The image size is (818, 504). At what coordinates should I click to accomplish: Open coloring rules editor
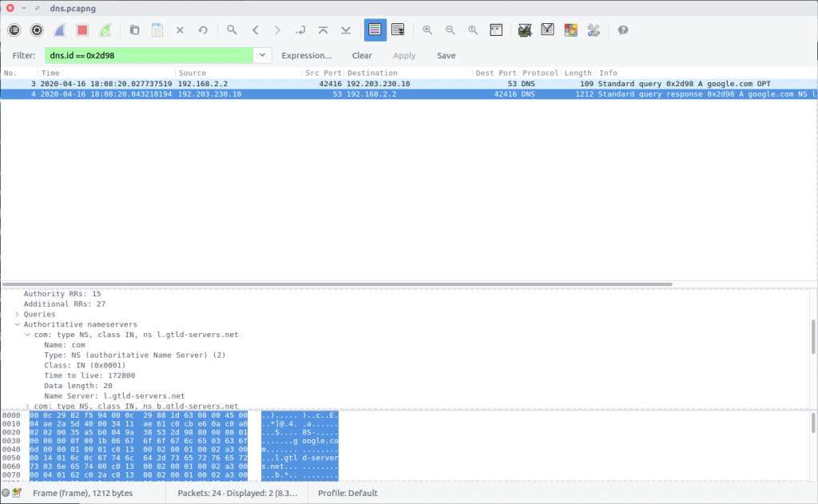click(x=570, y=30)
